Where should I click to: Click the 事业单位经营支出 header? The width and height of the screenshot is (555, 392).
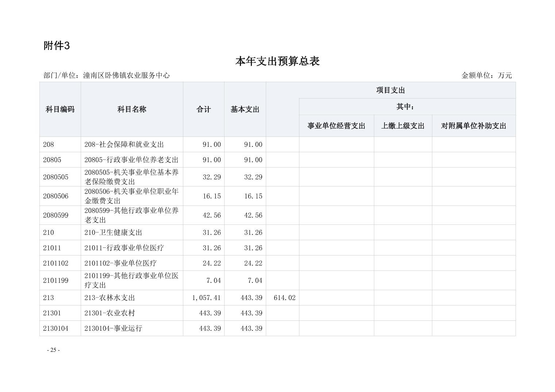tap(336, 126)
